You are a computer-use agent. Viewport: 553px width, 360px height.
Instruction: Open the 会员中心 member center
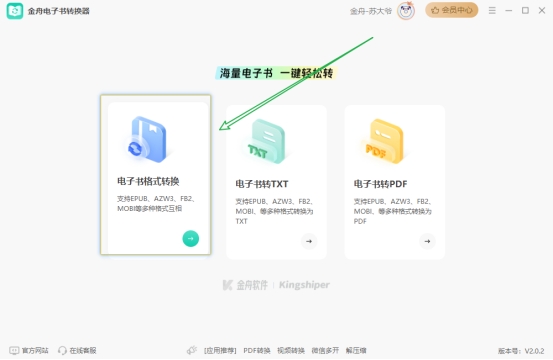click(451, 10)
